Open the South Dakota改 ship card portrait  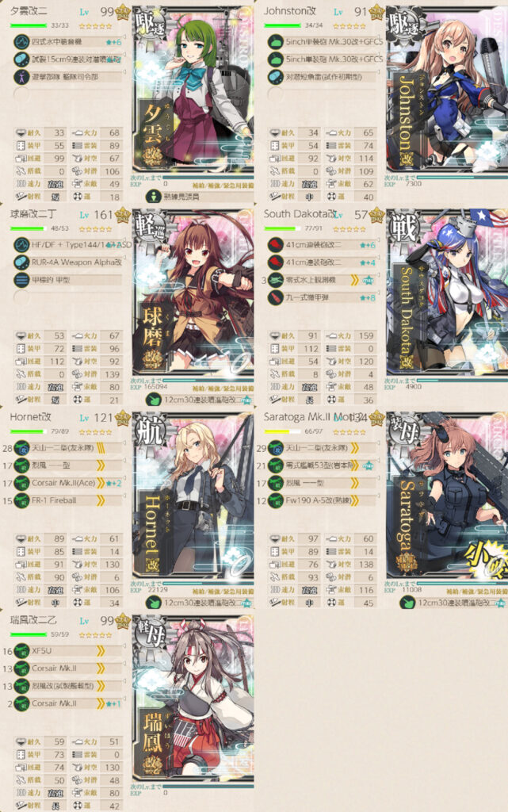point(447,293)
